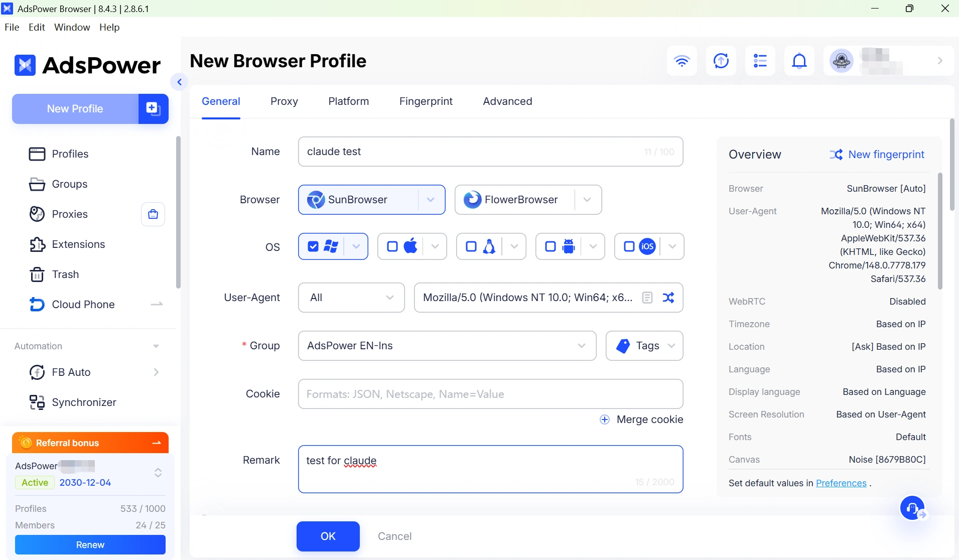Shuffle the User-Agent string
Image resolution: width=959 pixels, height=560 pixels.
click(x=668, y=298)
